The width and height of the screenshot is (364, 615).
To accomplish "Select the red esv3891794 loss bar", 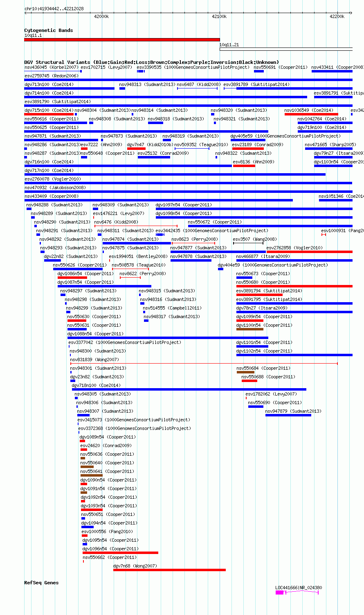I will [259, 294].
